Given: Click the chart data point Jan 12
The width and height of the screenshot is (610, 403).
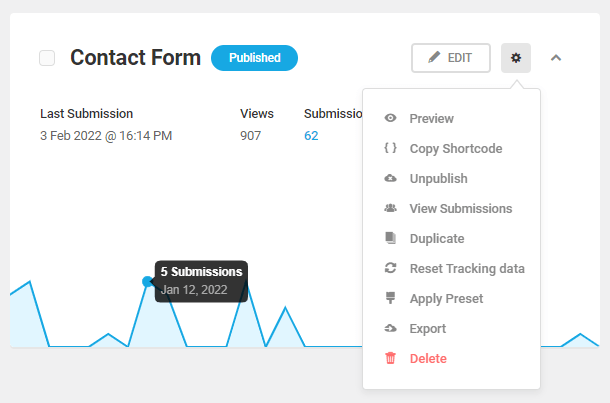Looking at the screenshot, I should 147,281.
